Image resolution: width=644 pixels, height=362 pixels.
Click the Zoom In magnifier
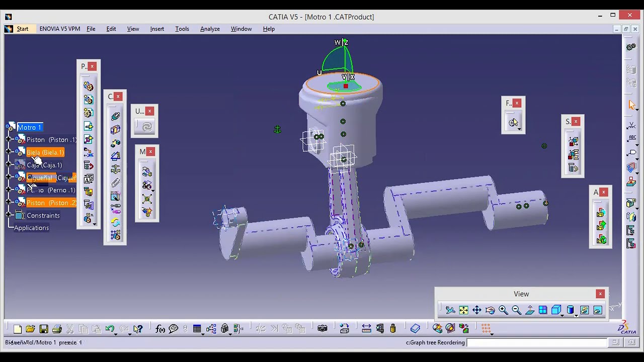pyautogui.click(x=503, y=310)
